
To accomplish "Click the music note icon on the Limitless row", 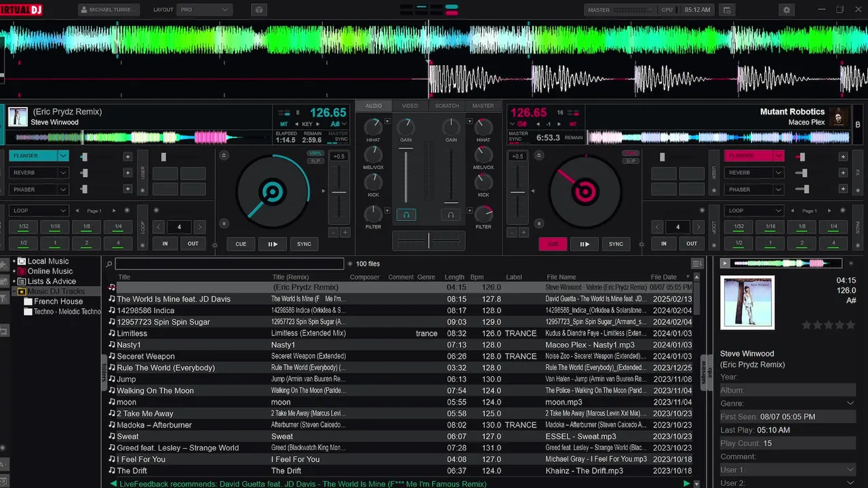I will pos(112,333).
